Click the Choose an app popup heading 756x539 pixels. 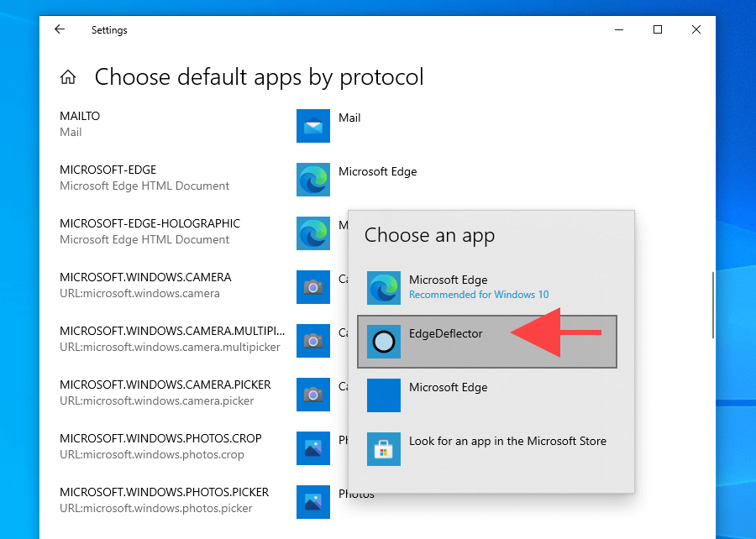click(x=429, y=236)
